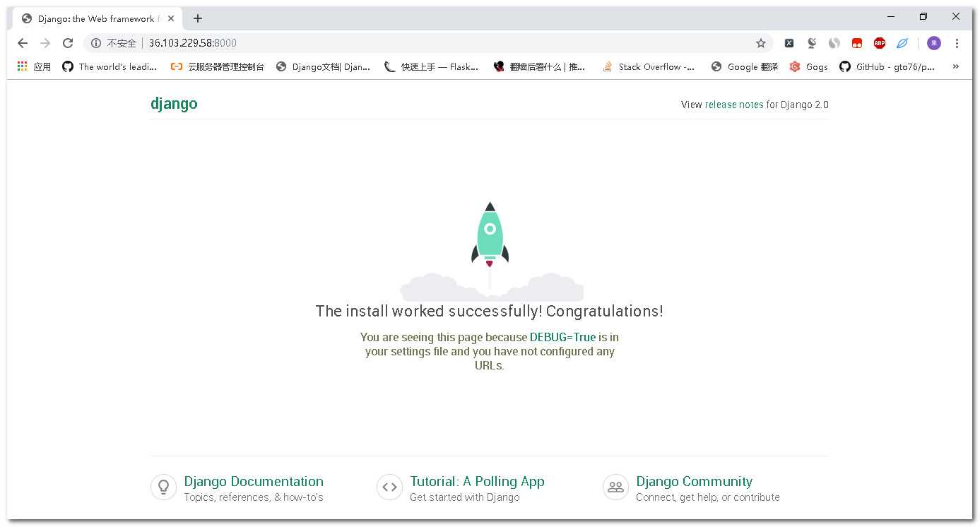Open the 翻墙后看什么 bookmark
The width and height of the screenshot is (980, 527).
coord(540,66)
